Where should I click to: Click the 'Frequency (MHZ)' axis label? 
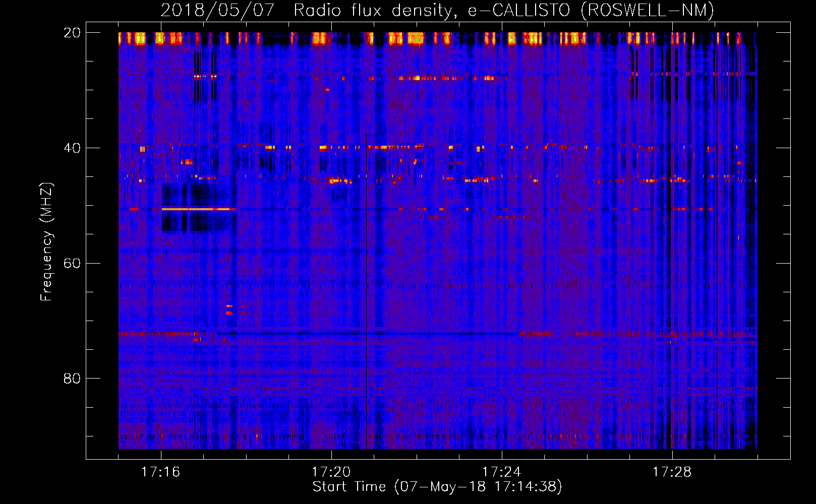click(x=46, y=242)
